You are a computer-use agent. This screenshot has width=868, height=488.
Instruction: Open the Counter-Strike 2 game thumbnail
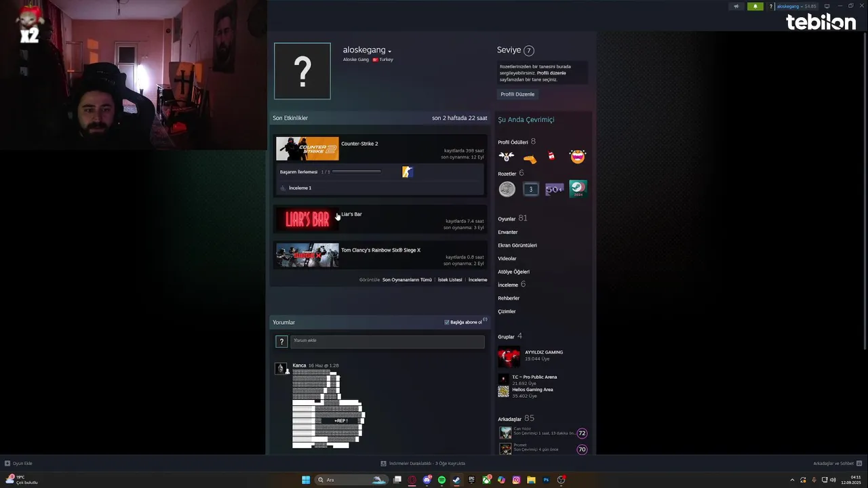click(307, 148)
